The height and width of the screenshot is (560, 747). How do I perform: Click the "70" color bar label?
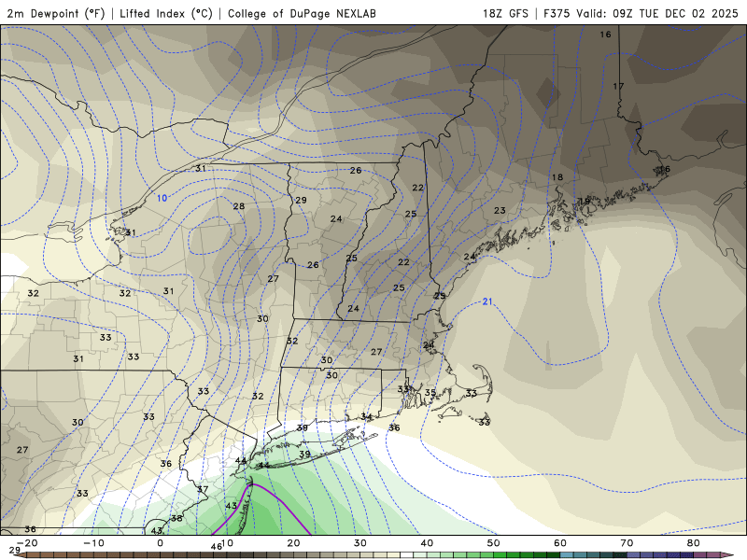[627, 543]
